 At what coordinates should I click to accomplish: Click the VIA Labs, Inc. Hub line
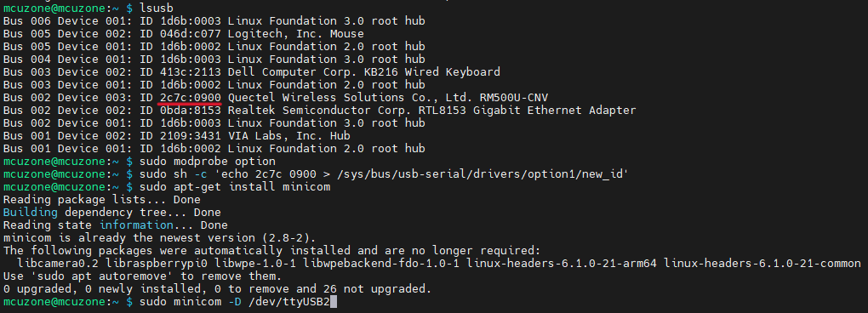177,135
